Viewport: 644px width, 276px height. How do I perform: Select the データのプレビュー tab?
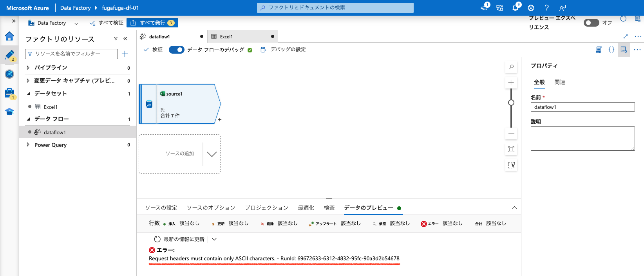pyautogui.click(x=373, y=208)
